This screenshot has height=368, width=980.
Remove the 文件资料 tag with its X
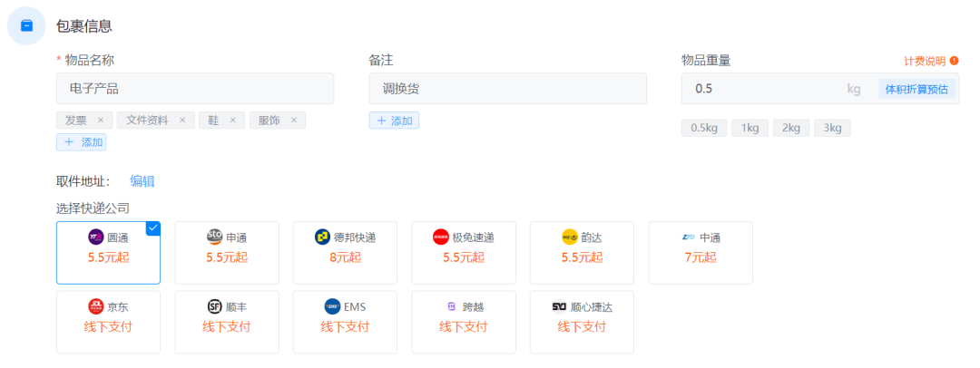coord(182,121)
